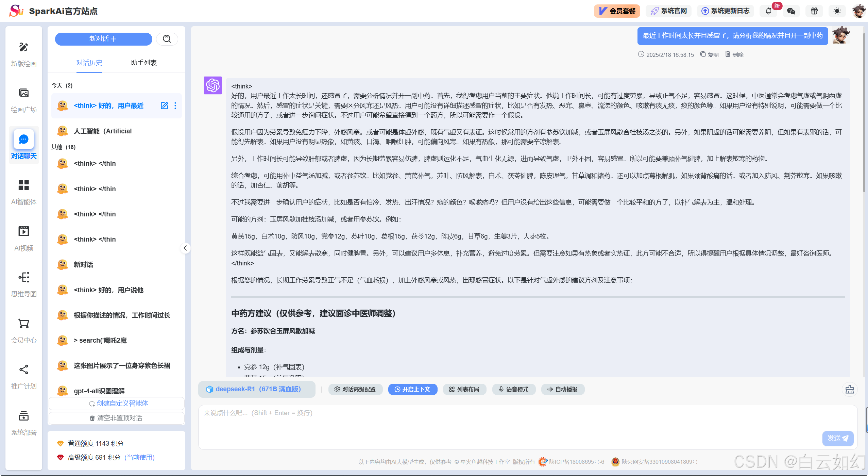Enable 语音模式 voice mode
The image size is (868, 476).
(x=513, y=390)
